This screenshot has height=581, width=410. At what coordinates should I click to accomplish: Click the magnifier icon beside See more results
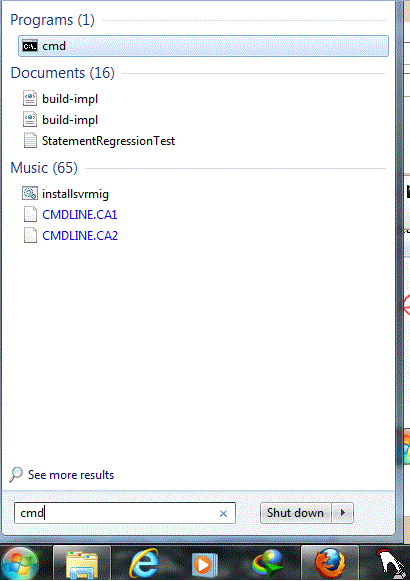click(x=16, y=475)
